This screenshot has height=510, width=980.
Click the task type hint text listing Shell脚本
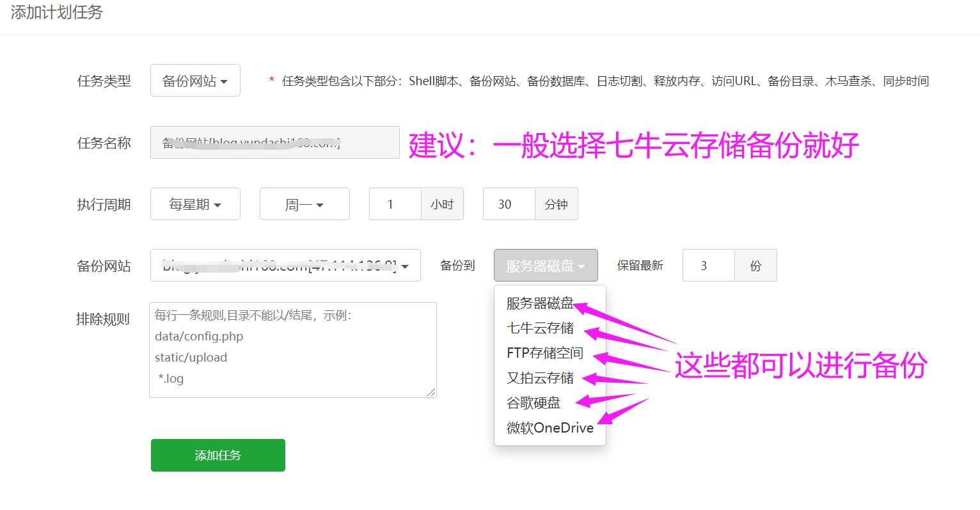[605, 81]
